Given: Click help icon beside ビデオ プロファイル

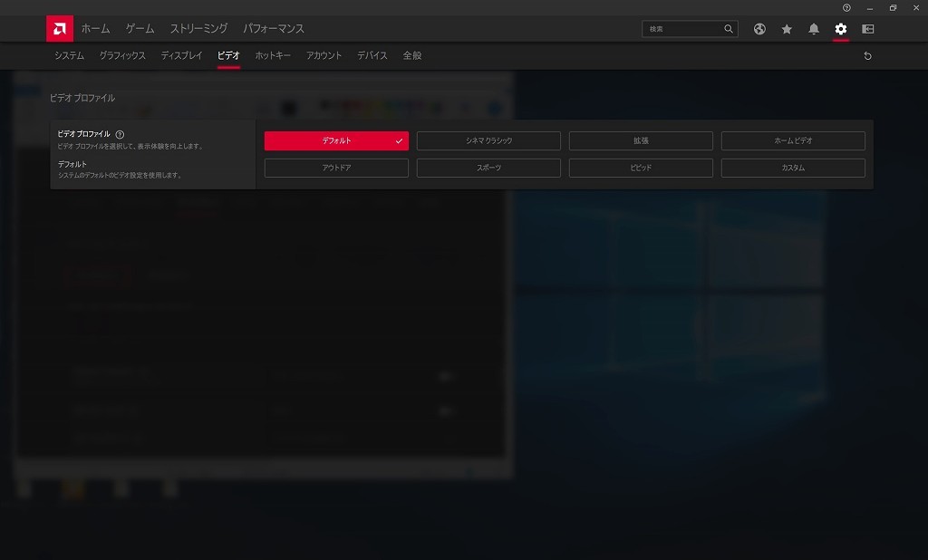Looking at the screenshot, I should coord(121,134).
